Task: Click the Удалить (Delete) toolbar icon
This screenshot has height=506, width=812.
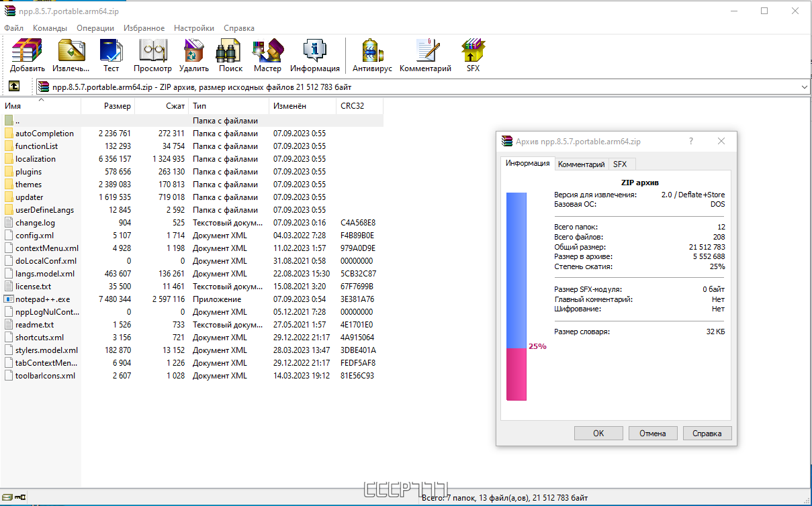Action: pyautogui.click(x=194, y=56)
